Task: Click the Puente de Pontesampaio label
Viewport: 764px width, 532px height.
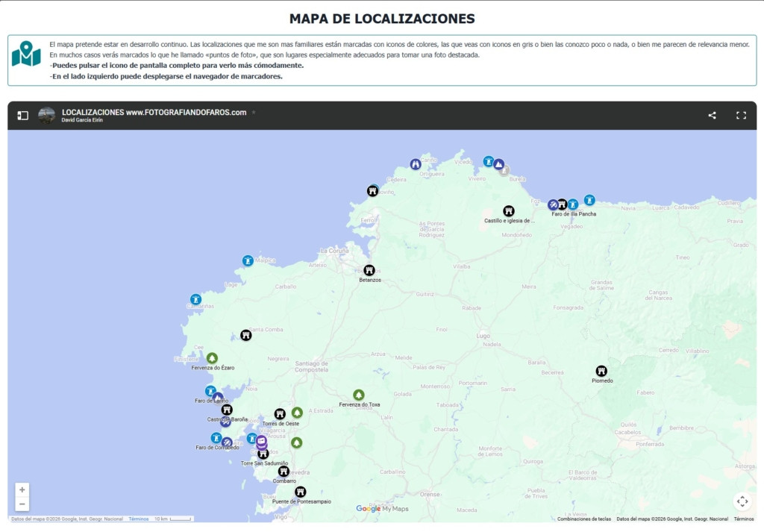Action: click(x=301, y=501)
